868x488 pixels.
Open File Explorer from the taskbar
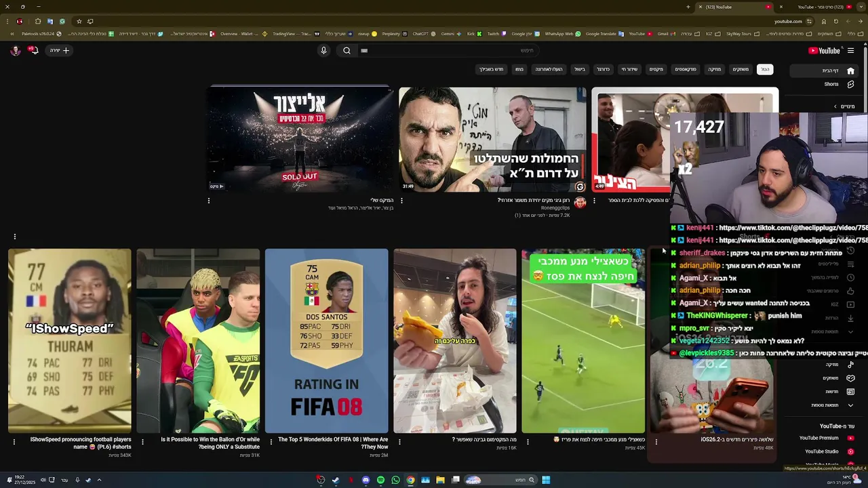[x=440, y=480]
